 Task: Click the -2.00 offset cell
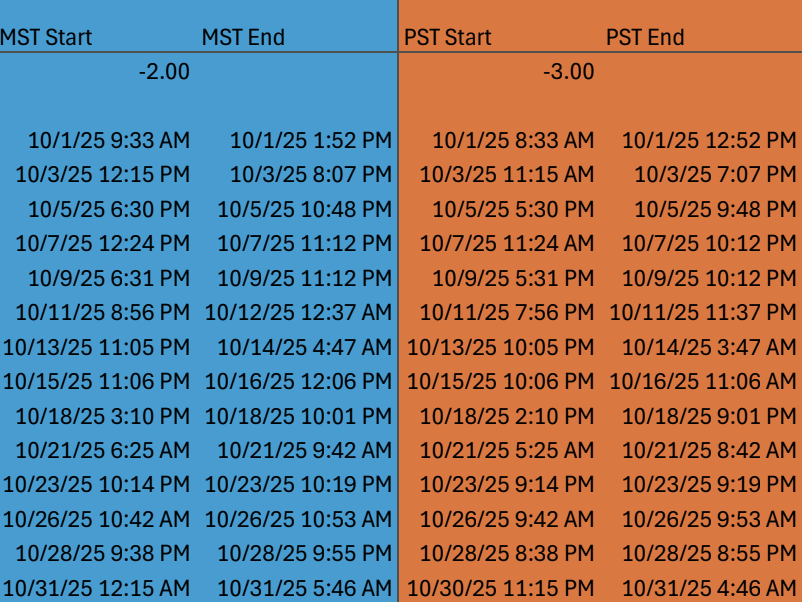coord(98,71)
